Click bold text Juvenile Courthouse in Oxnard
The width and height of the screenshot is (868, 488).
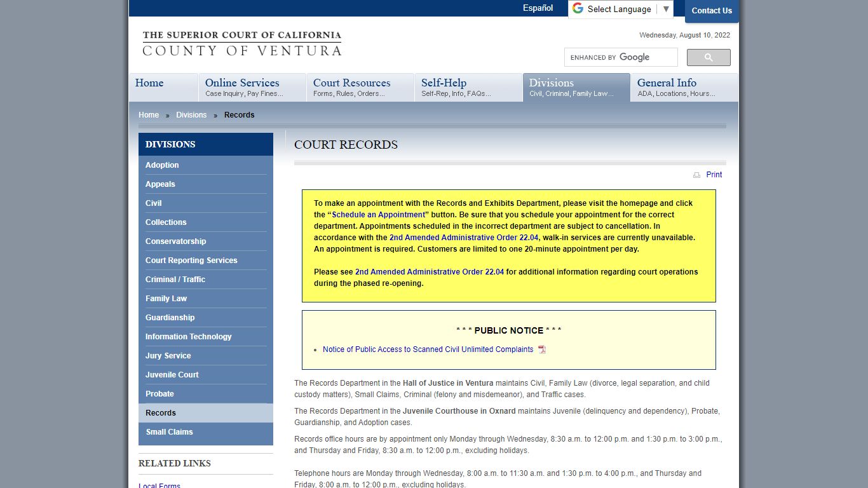[x=459, y=411]
